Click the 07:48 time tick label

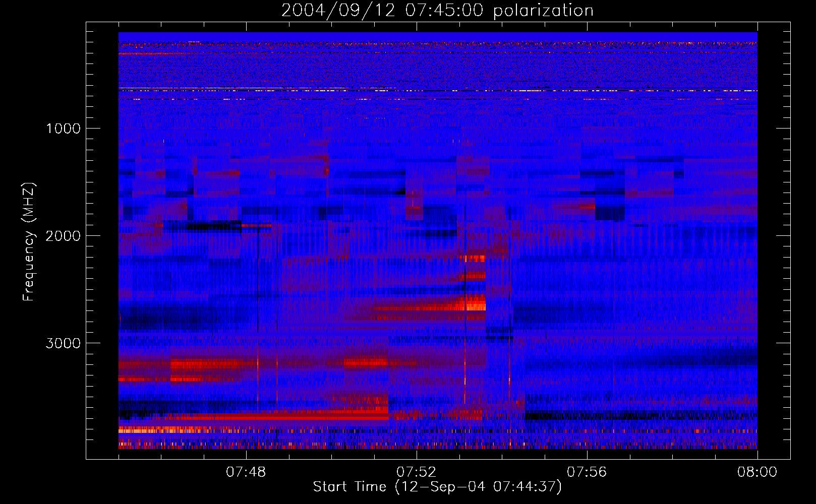246,472
